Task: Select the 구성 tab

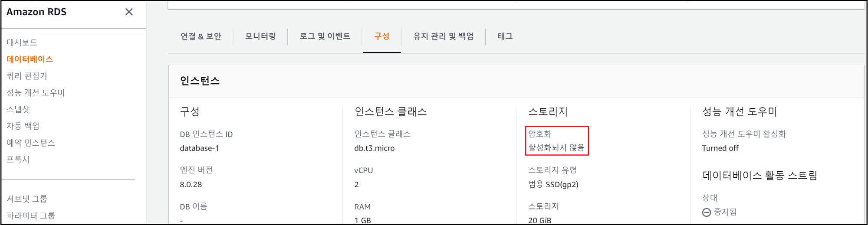Action: tap(382, 36)
